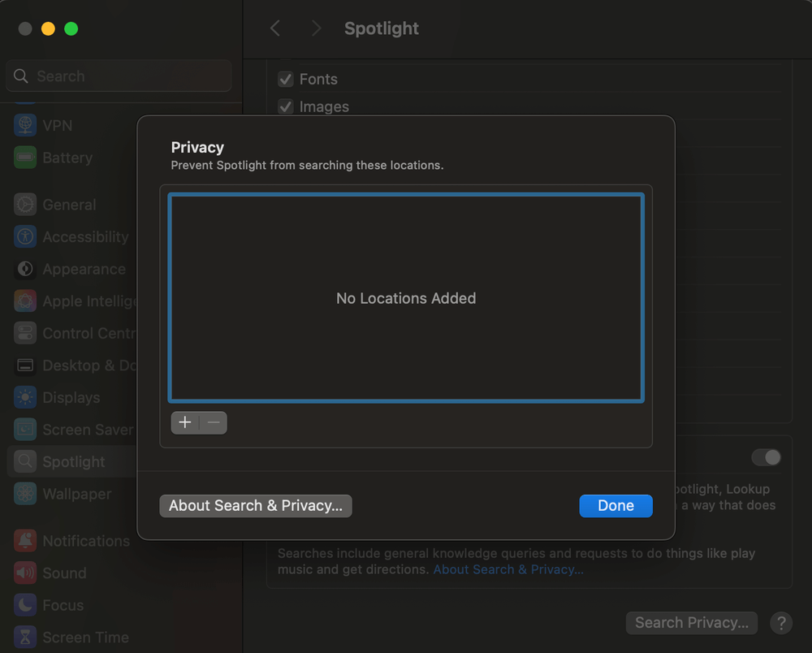Image resolution: width=812 pixels, height=653 pixels.
Task: Toggle the switch behind the dialog
Action: pyautogui.click(x=767, y=457)
